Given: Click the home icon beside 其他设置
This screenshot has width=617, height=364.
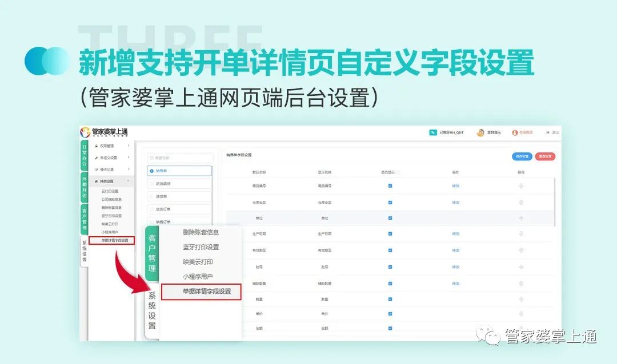Looking at the screenshot, I should 97,181.
